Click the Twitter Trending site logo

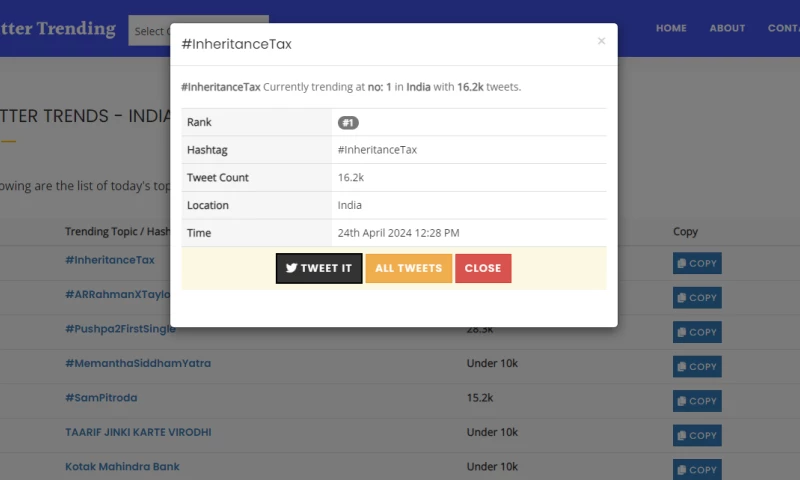click(x=58, y=28)
